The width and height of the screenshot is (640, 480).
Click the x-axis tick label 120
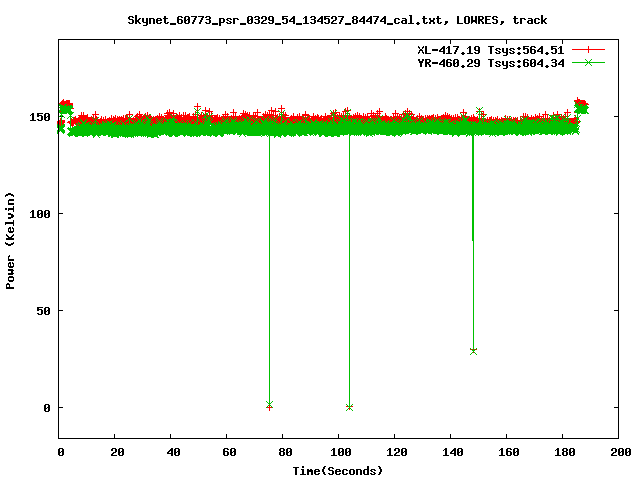point(397,452)
